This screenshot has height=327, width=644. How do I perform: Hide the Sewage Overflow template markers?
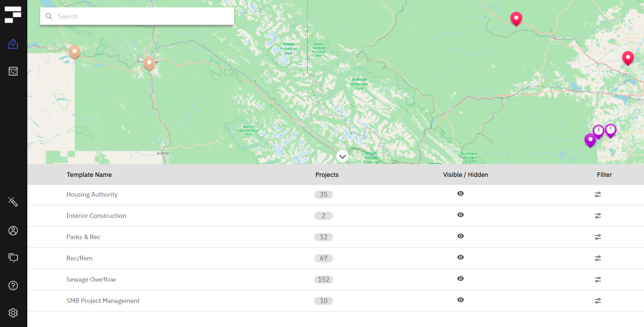tap(460, 278)
